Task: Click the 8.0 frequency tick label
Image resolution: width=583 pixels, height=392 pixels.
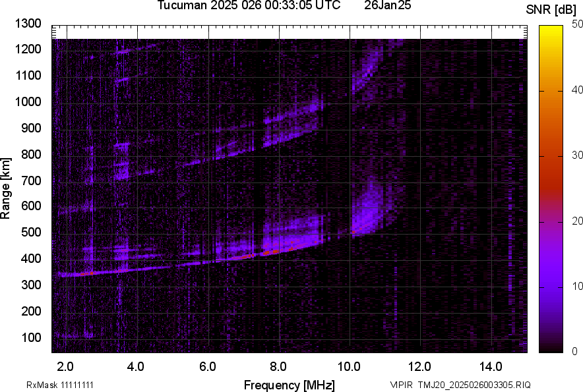Action: [278, 366]
